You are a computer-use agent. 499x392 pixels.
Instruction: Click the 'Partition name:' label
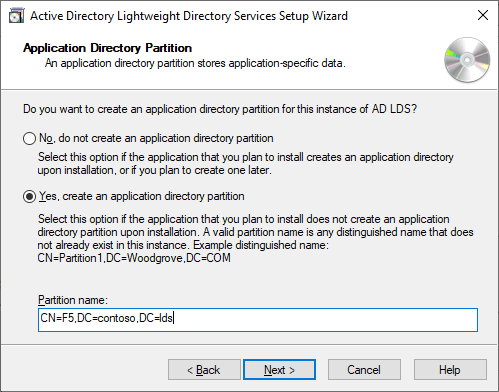[73, 300]
